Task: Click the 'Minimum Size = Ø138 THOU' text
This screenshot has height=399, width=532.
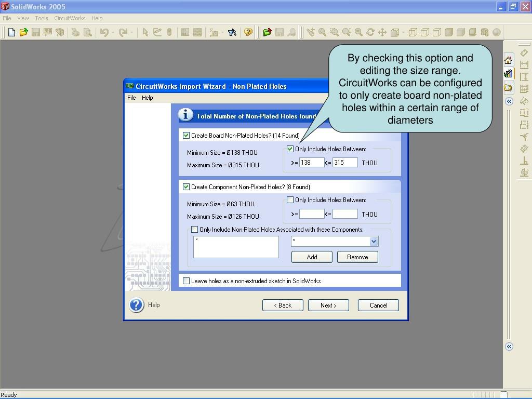Action: tap(222, 153)
